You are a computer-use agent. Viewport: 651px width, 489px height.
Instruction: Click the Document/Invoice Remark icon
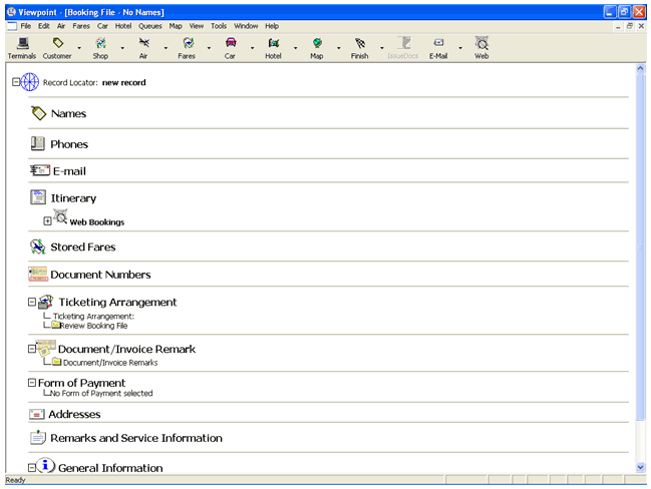coord(46,349)
